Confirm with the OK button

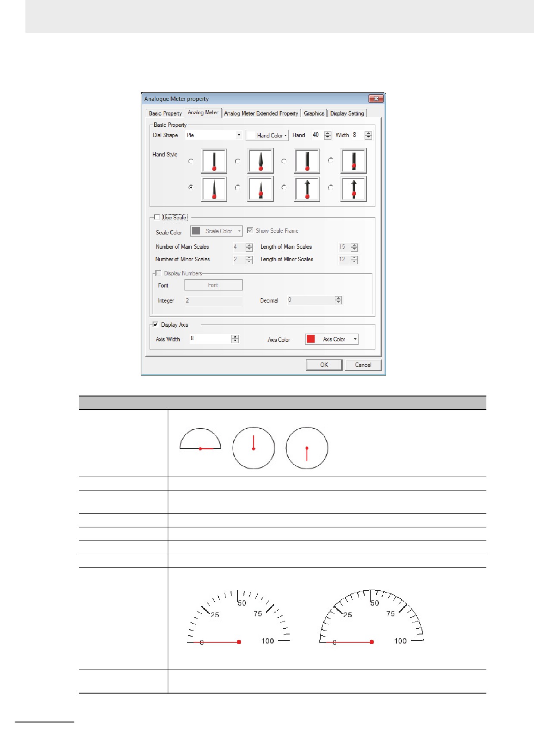click(324, 365)
